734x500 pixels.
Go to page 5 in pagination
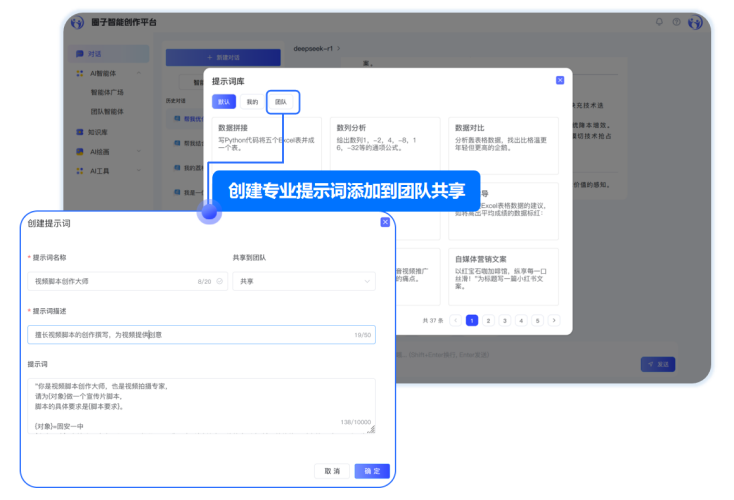pyautogui.click(x=537, y=320)
